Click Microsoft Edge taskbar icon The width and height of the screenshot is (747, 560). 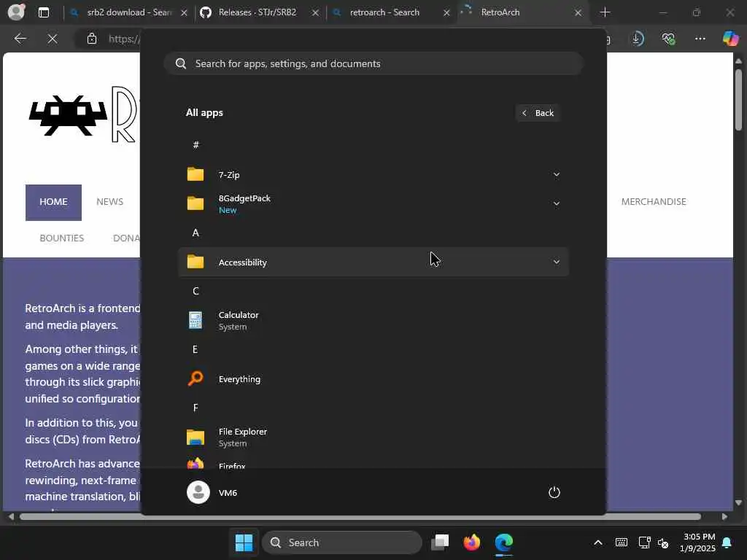pos(503,542)
